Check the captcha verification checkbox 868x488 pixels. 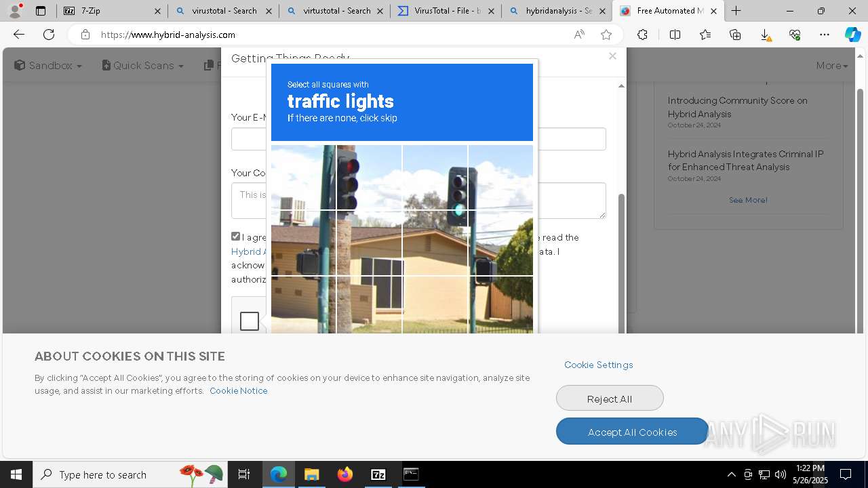click(250, 321)
